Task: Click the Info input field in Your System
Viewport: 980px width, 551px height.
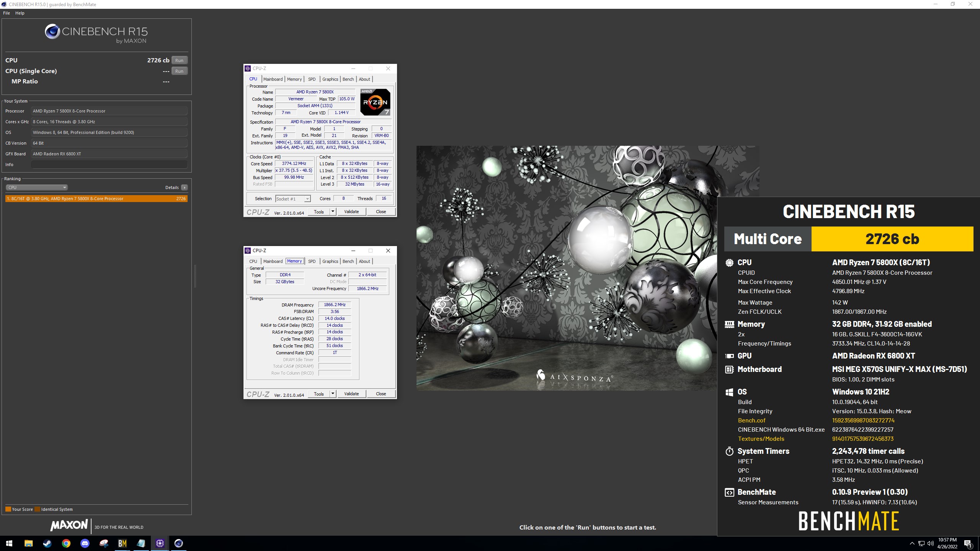Action: [x=109, y=165]
